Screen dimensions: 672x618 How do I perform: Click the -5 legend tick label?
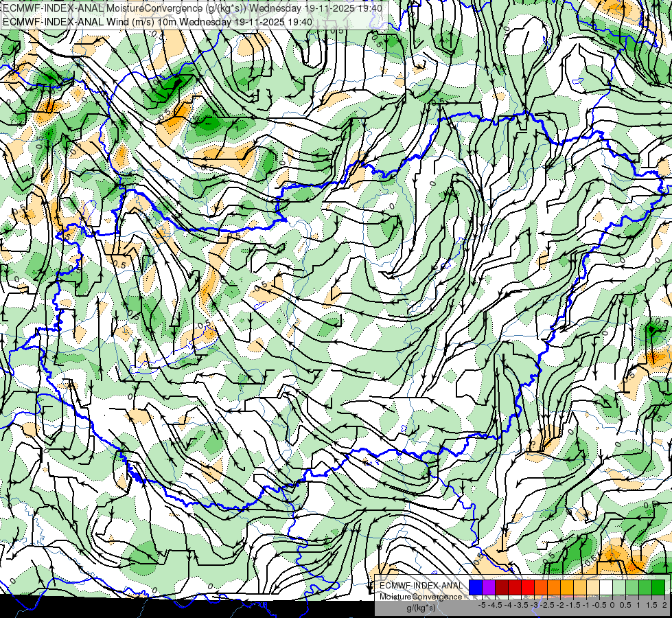click(482, 605)
